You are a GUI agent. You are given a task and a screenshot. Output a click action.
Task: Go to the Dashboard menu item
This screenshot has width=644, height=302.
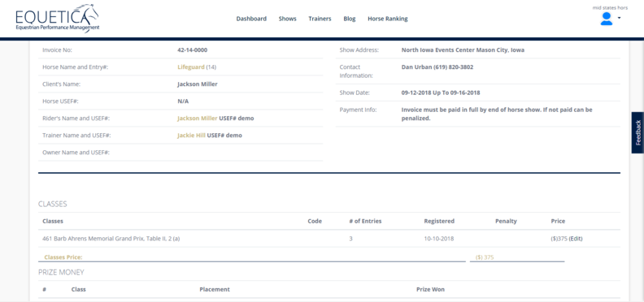click(x=251, y=19)
